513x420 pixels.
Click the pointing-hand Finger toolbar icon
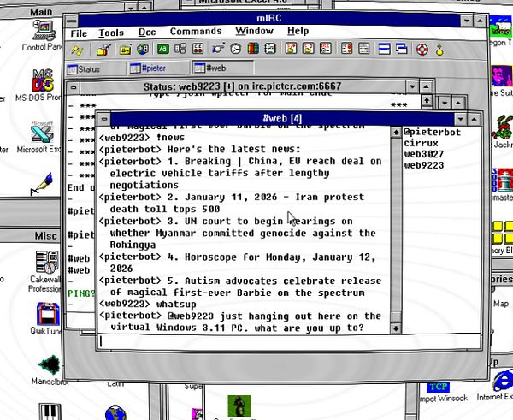click(218, 49)
